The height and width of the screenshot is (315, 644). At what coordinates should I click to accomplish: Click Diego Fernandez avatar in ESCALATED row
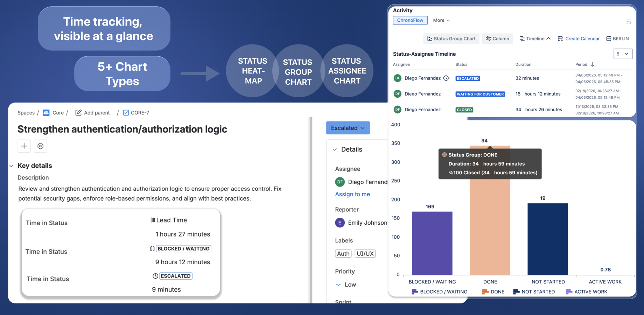[397, 78]
